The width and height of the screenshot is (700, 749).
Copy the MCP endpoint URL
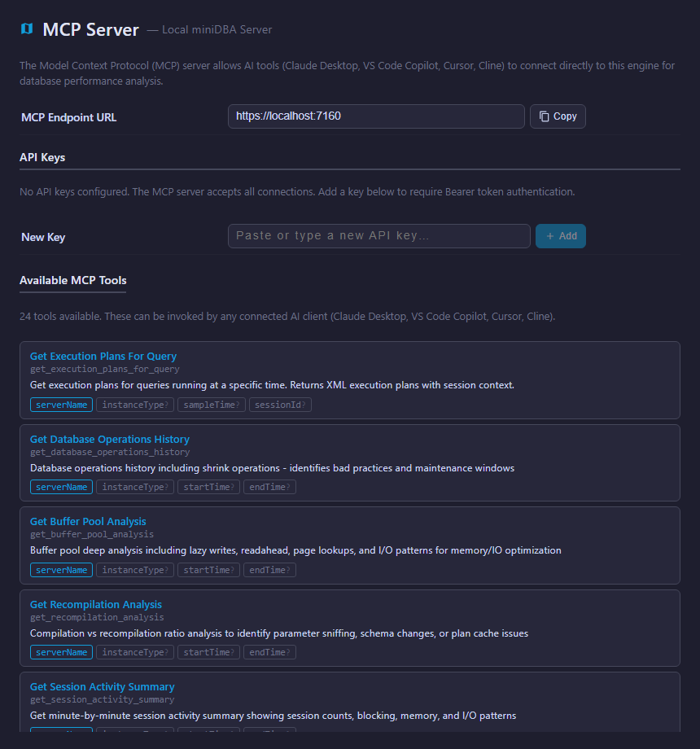[x=558, y=116]
